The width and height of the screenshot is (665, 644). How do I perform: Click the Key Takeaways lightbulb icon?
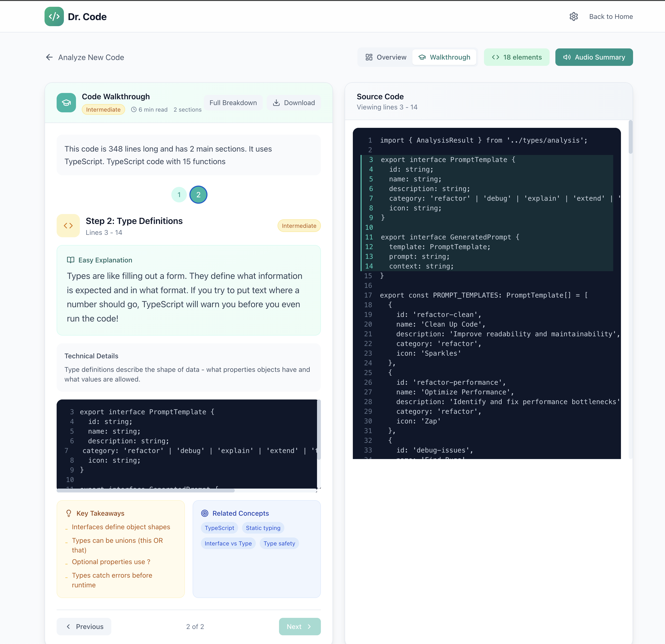[x=69, y=513]
